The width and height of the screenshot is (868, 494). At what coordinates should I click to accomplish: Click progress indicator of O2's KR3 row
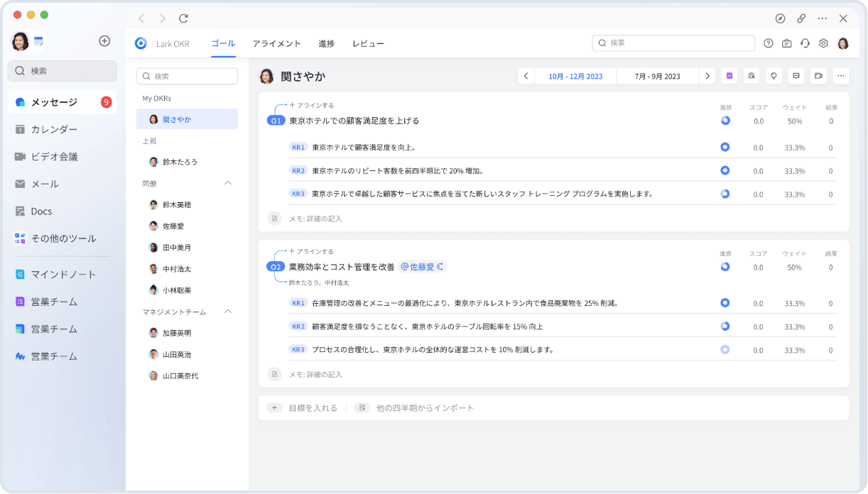pos(725,349)
